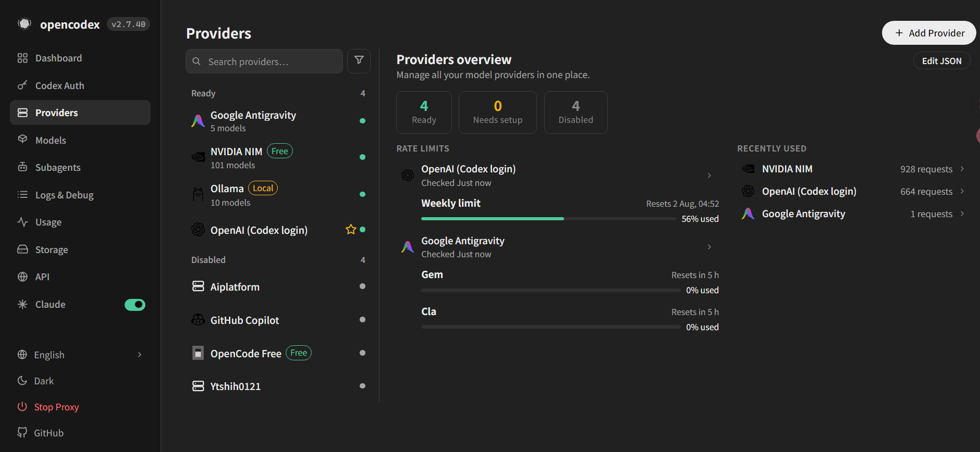Screen dimensions: 980x452
Task: Collapse the Disabled providers group header
Action: pyautogui.click(x=278, y=260)
